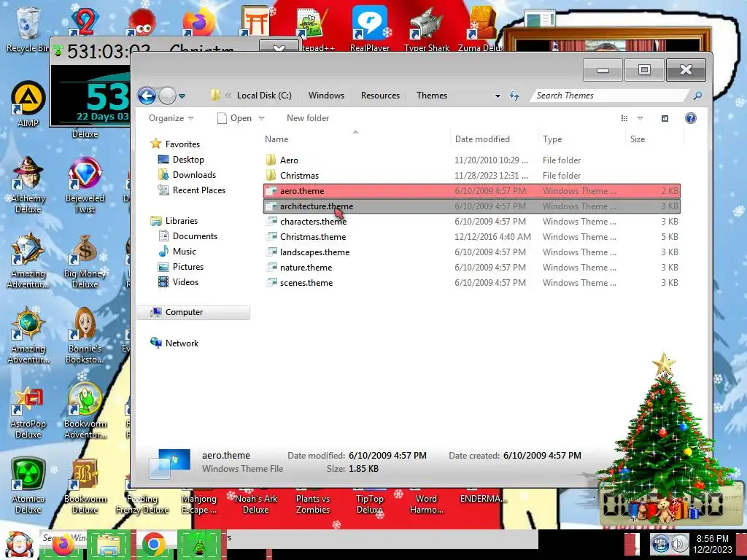Image resolution: width=747 pixels, height=560 pixels.
Task: Click the Themes breadcrumb segment
Action: [432, 96]
